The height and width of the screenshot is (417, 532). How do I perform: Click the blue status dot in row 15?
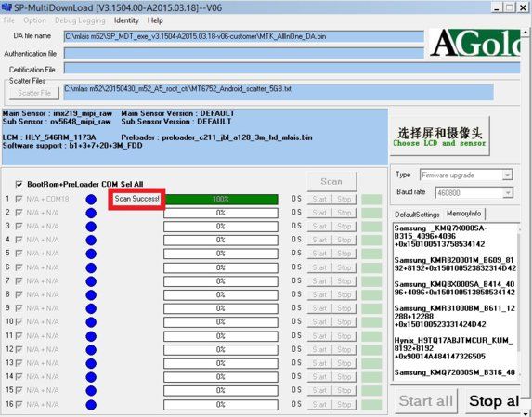pos(91,391)
